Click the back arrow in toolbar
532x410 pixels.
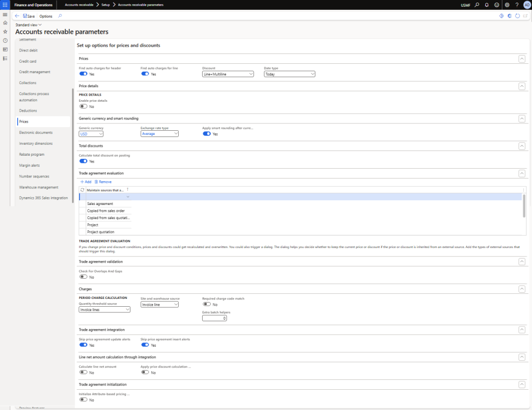(x=17, y=16)
